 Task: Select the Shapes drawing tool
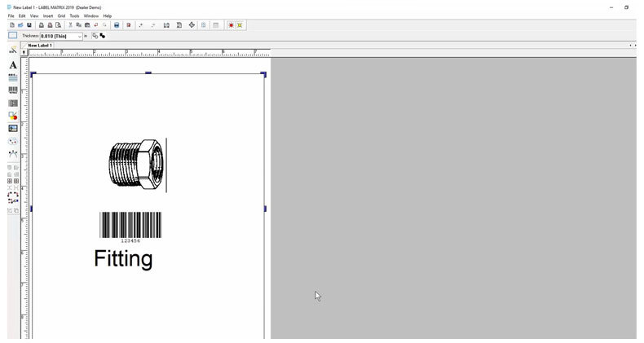(13, 116)
